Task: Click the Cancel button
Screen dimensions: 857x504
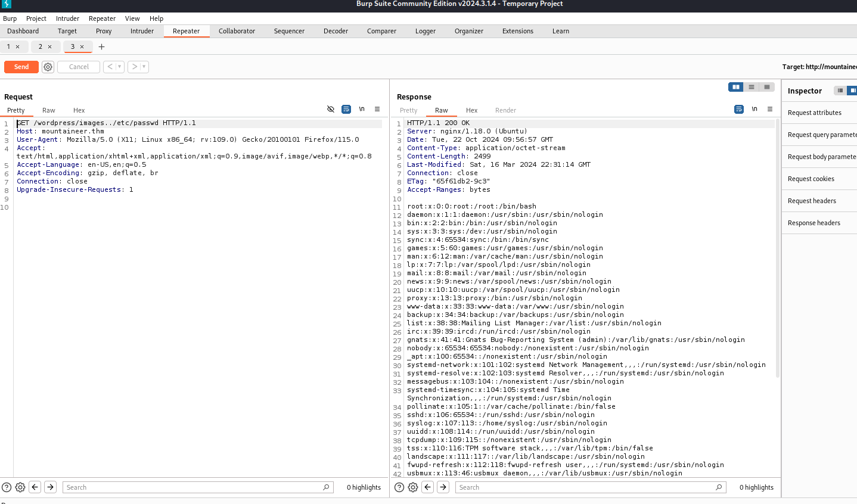Action: [79, 67]
